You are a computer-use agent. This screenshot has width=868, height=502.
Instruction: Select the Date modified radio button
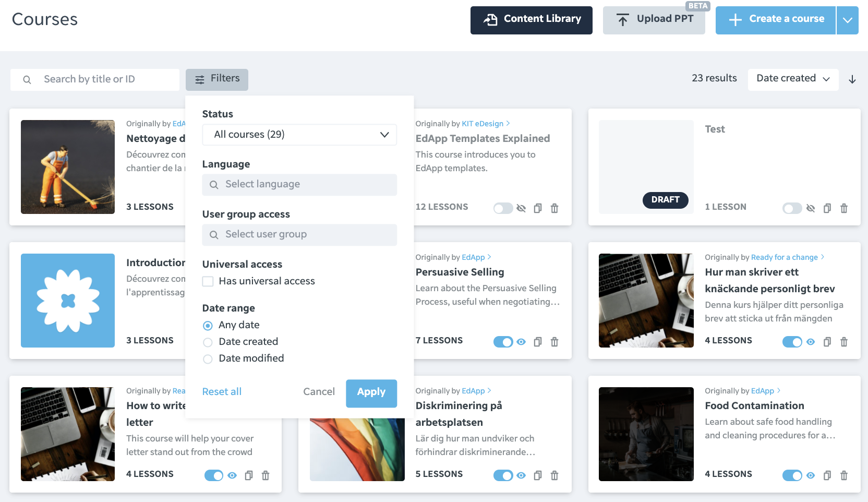click(208, 358)
